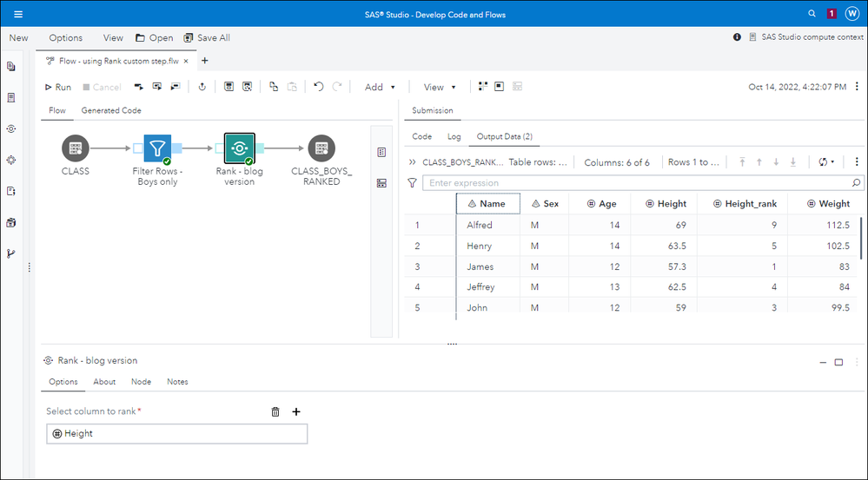Open the hamburger main menu
868x480 pixels.
(x=18, y=15)
